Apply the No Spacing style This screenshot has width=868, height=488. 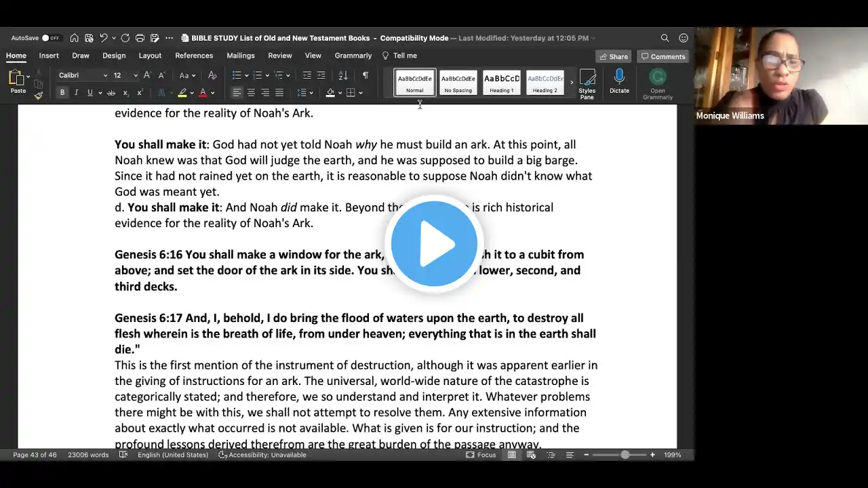pyautogui.click(x=458, y=83)
